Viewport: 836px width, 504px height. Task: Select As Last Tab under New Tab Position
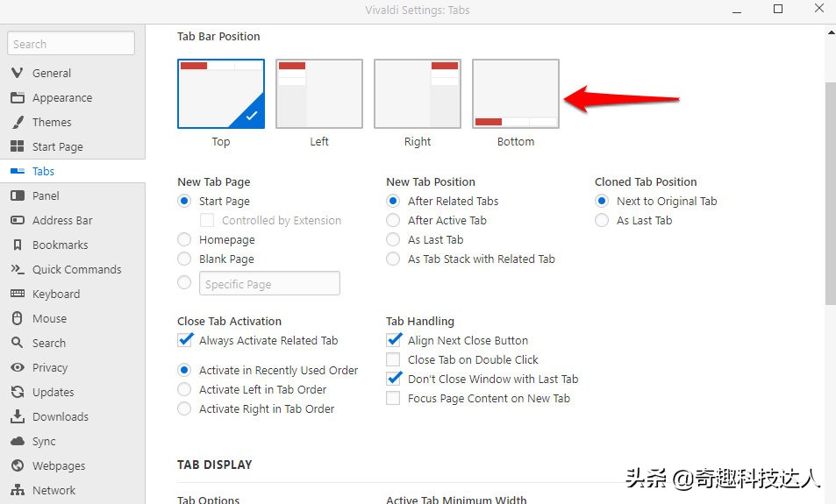(x=393, y=239)
